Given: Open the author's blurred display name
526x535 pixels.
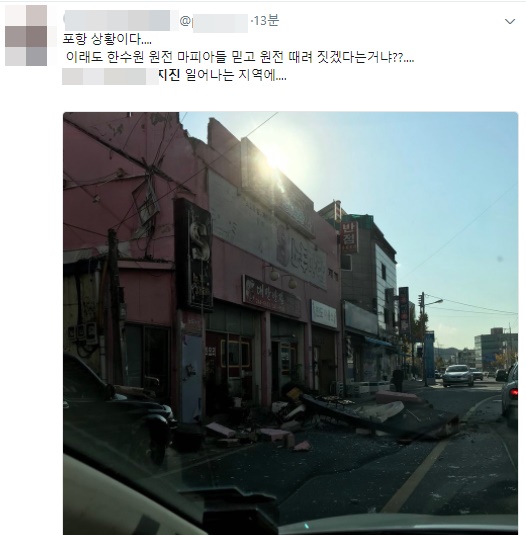Looking at the screenshot, I should click(x=117, y=21).
